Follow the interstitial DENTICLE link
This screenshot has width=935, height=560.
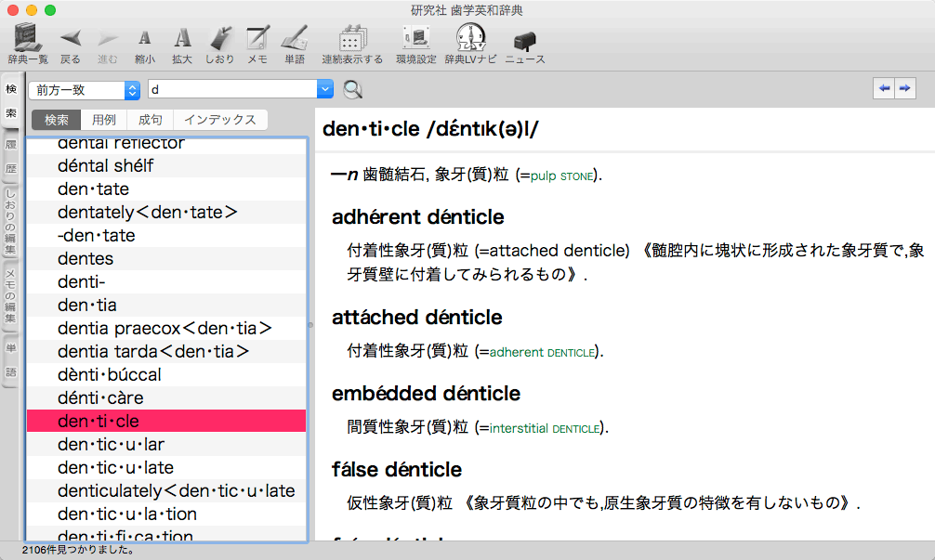[545, 428]
